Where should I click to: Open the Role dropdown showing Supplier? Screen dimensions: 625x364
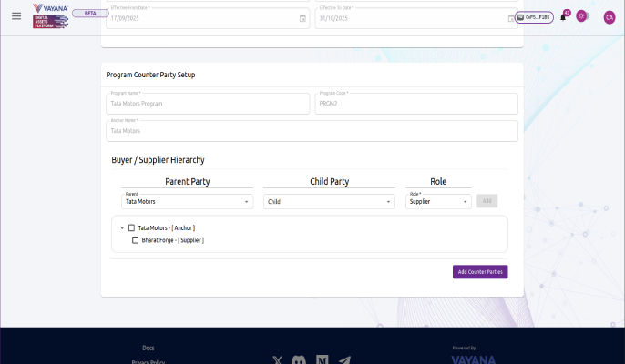438,201
